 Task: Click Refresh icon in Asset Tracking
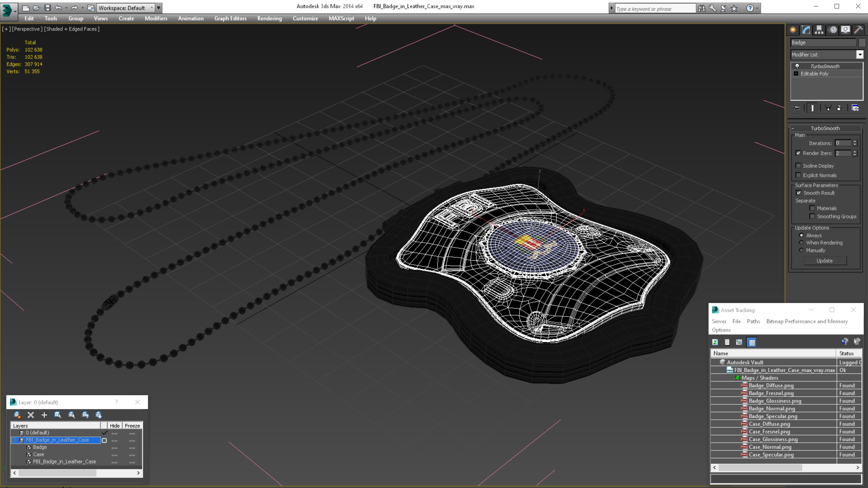(x=715, y=342)
